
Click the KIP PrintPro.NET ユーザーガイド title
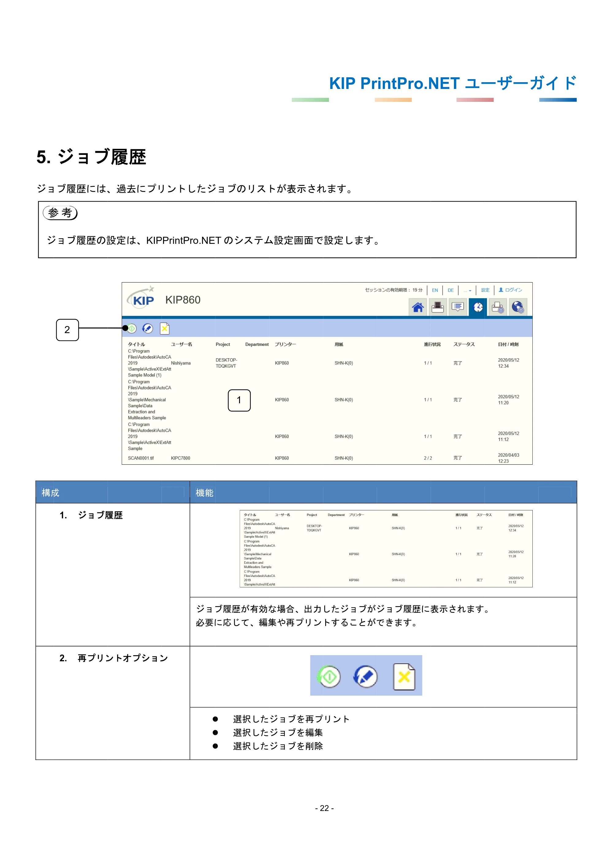point(452,83)
